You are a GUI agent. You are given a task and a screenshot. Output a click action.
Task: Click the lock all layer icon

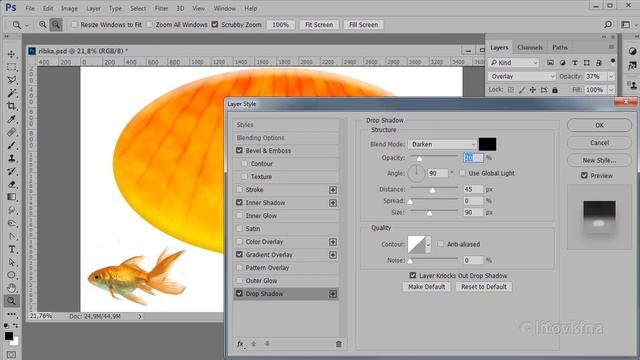[555, 90]
